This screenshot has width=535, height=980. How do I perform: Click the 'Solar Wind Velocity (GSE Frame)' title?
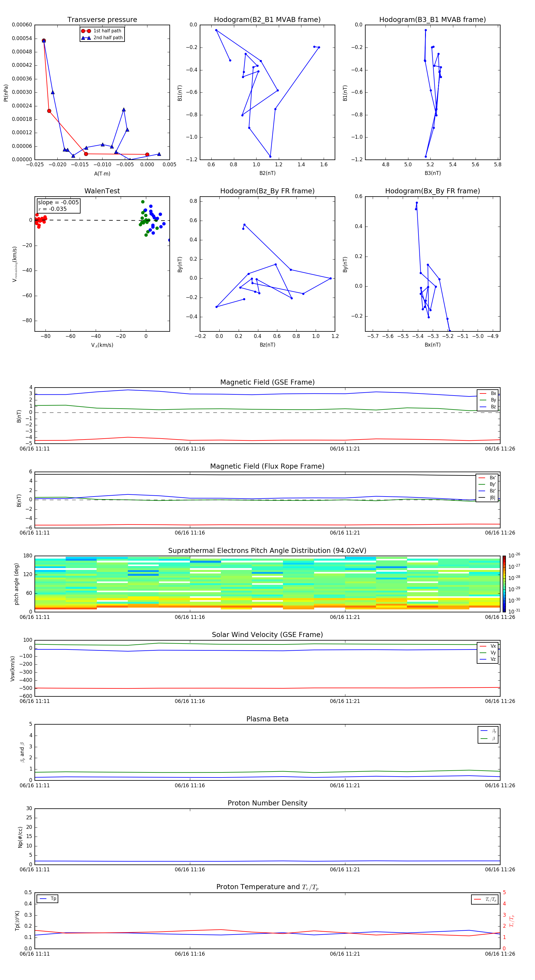pyautogui.click(x=267, y=635)
